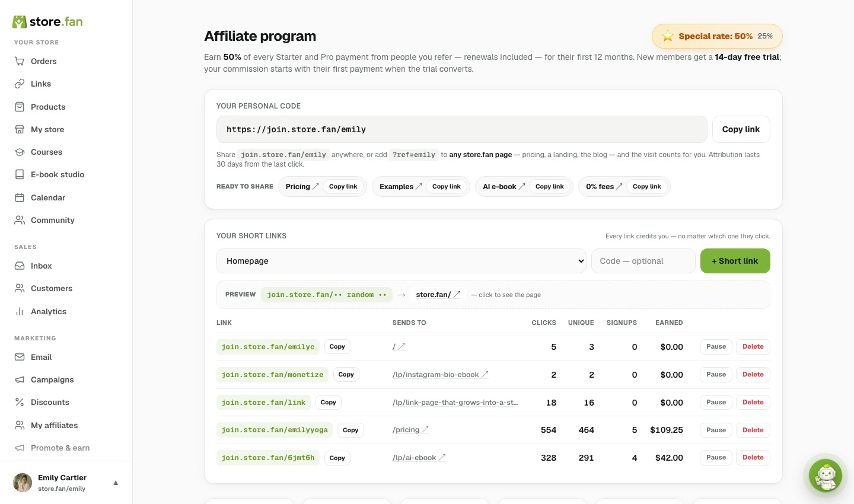
Task: Click the My affiliates icon
Action: click(x=20, y=425)
